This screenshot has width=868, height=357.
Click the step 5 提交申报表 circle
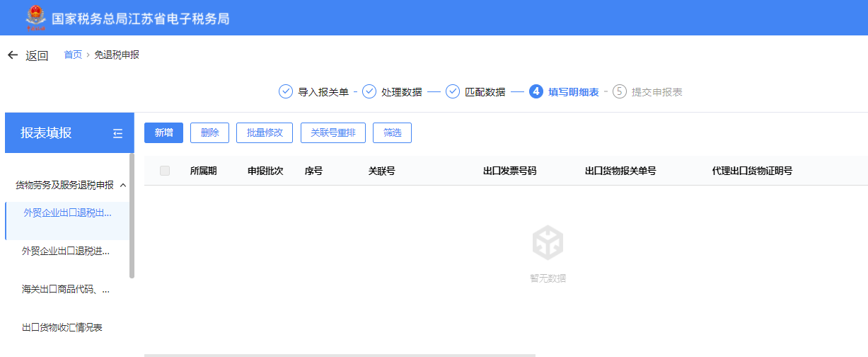[x=620, y=91]
